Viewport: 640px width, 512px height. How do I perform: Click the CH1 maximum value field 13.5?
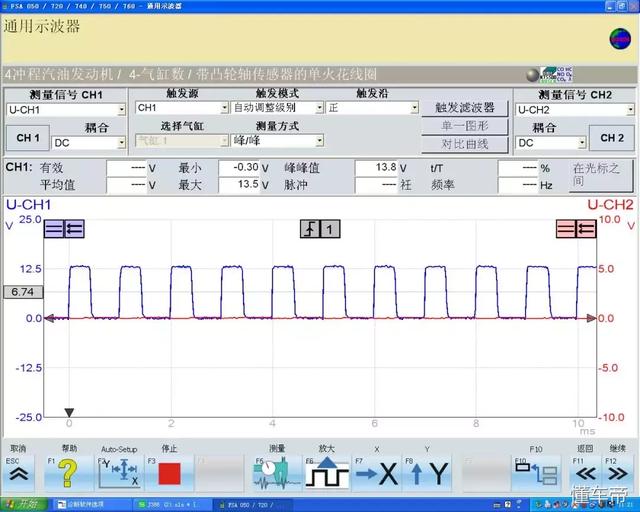[239, 185]
